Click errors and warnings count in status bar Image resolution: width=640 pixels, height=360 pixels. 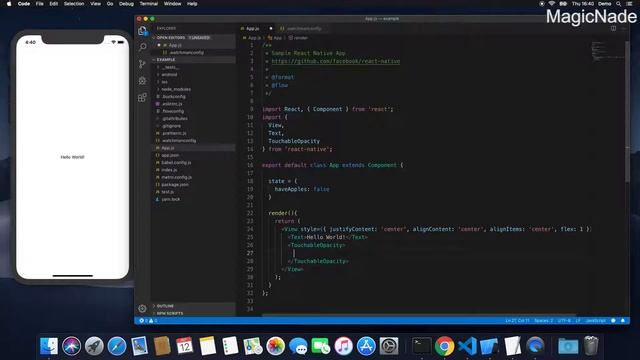[x=148, y=320]
